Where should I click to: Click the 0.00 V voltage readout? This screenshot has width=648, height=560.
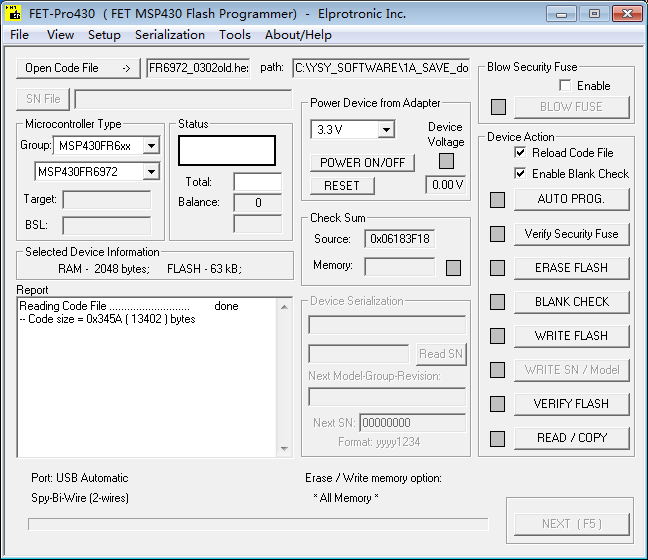tap(446, 185)
